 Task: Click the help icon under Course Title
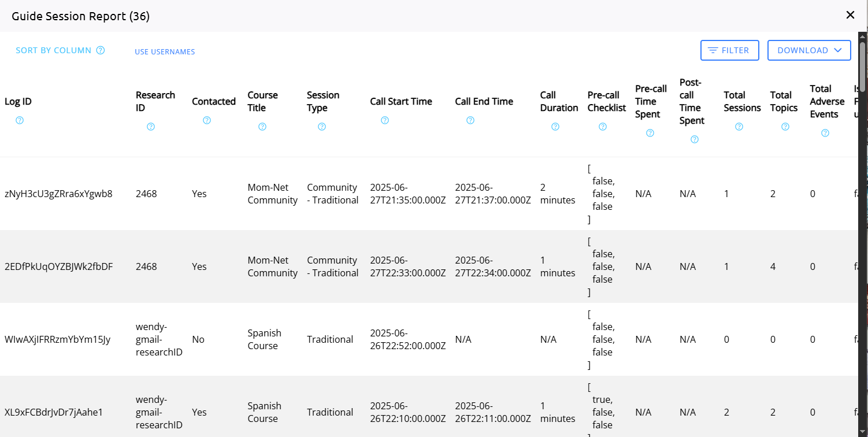click(262, 127)
